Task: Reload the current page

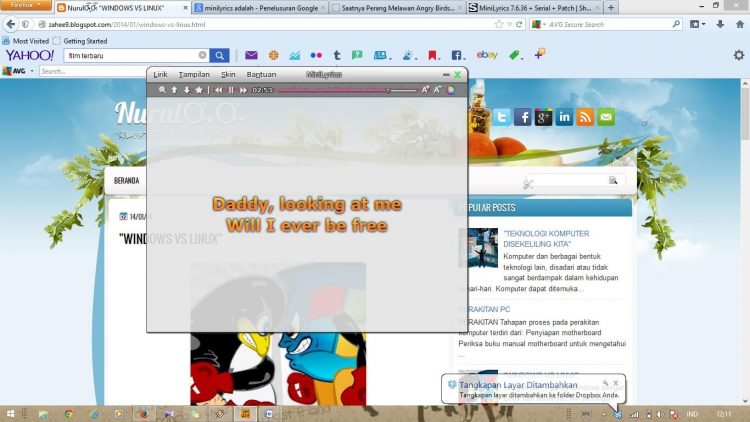Action: pos(519,24)
